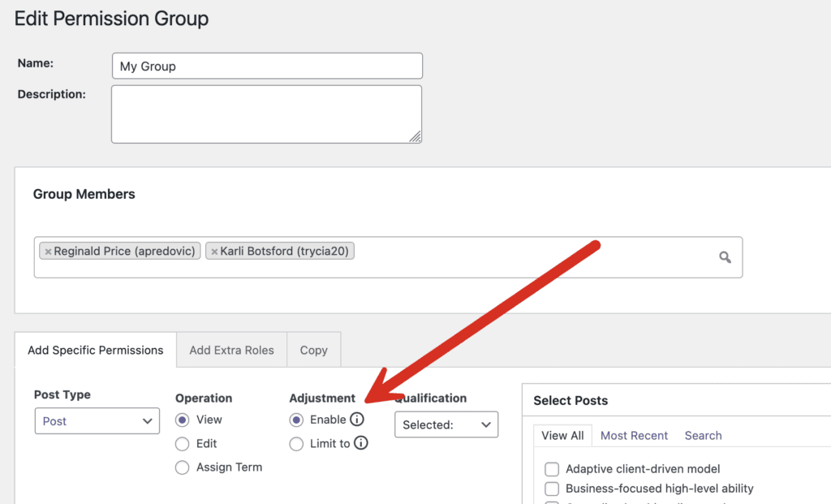Screen dimensions: 831x504
Task: Select the View operation radio button
Action: point(182,420)
